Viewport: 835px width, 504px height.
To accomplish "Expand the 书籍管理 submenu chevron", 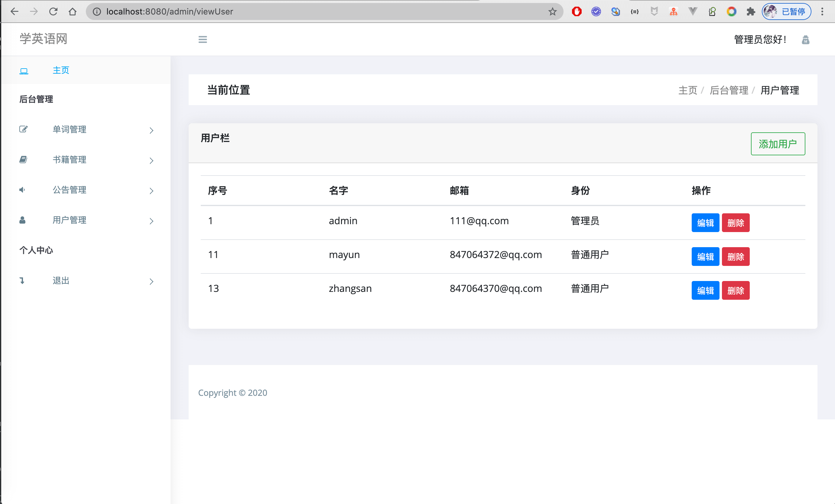I will (151, 160).
